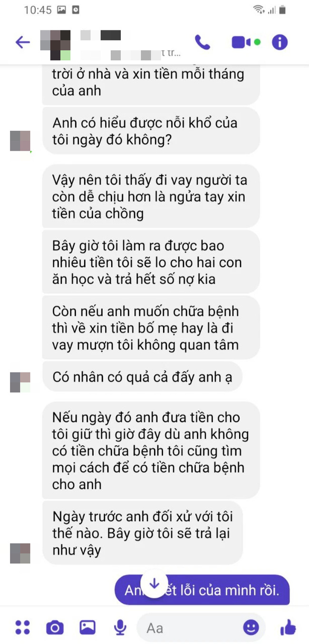309x644 pixels.
Task: Select message starting 'Vậy nên tôi thấy đi vay'
Action: (x=151, y=197)
